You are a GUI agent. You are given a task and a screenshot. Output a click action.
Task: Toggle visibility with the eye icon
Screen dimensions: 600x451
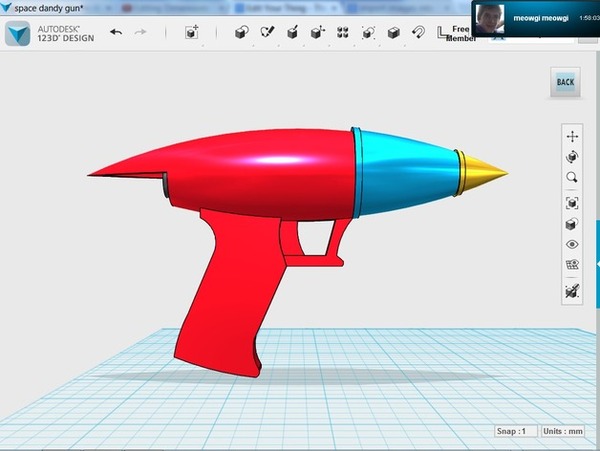(572, 244)
